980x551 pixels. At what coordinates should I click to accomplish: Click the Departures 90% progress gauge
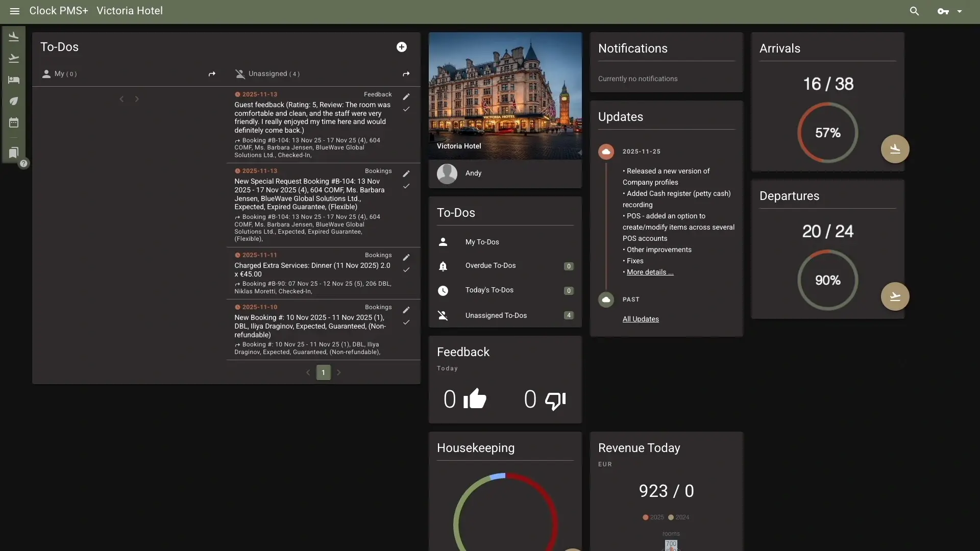827,280
